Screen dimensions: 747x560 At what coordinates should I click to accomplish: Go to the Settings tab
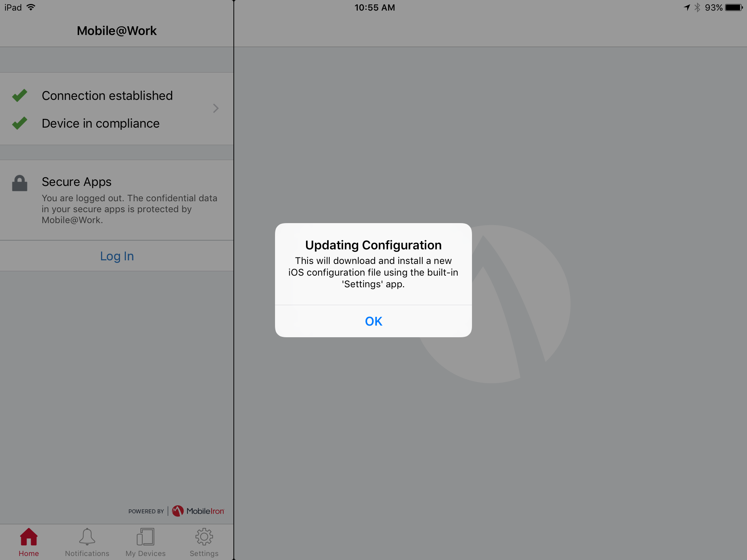pos(204,542)
